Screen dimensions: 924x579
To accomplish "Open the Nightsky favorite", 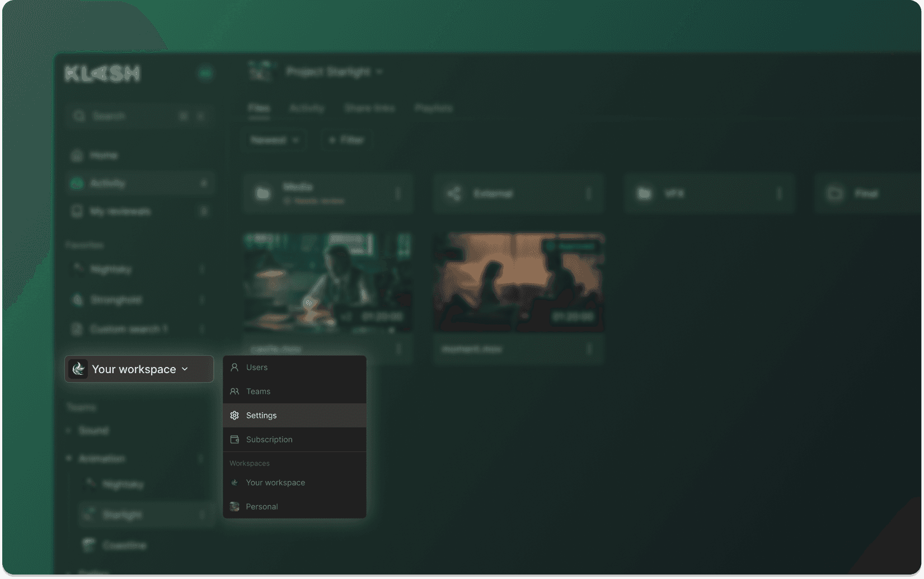I will (x=140, y=269).
